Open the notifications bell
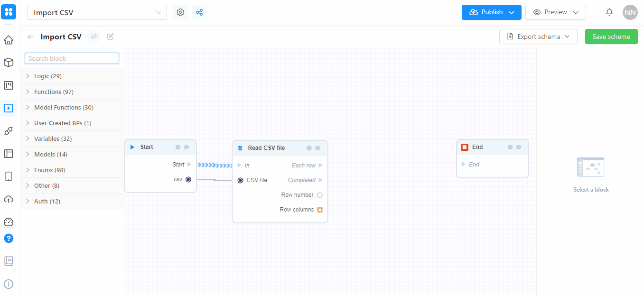This screenshot has height=295, width=644. [x=609, y=12]
